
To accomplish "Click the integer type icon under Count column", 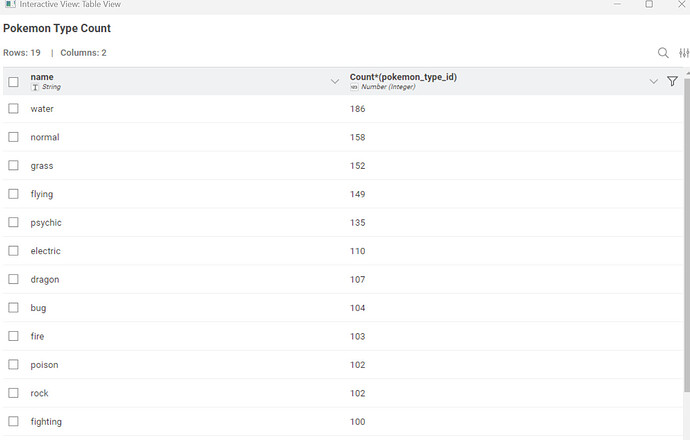I will click(354, 88).
